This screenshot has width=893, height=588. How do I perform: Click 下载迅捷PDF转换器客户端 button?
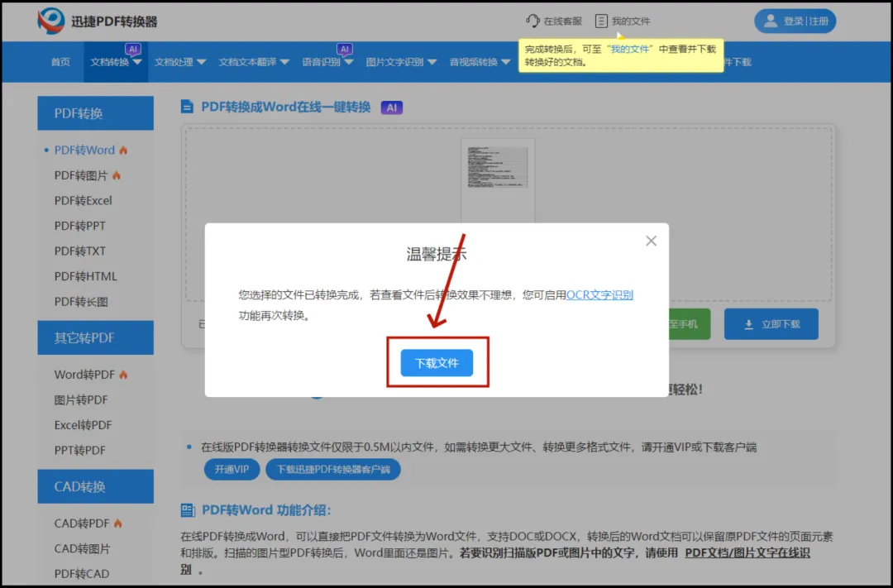[x=333, y=470]
